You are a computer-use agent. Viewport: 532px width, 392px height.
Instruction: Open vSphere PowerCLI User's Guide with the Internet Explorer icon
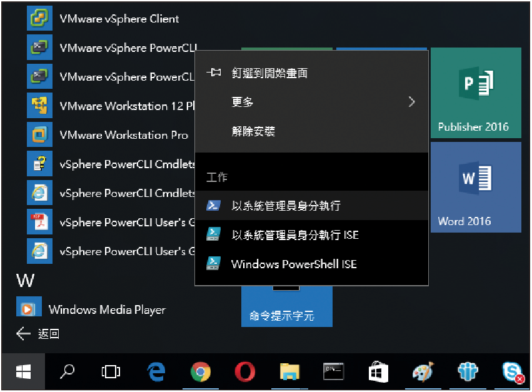coord(111,251)
